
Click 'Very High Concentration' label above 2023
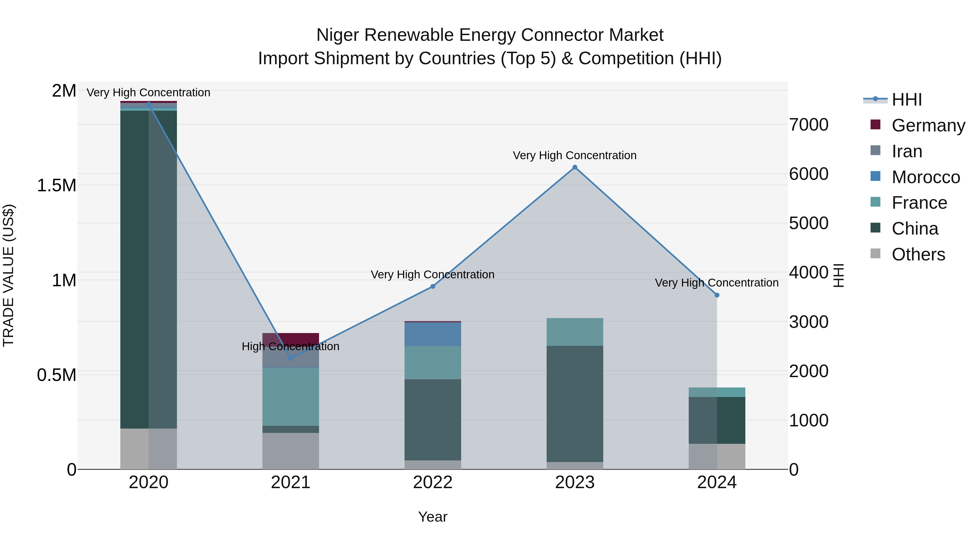pyautogui.click(x=575, y=156)
